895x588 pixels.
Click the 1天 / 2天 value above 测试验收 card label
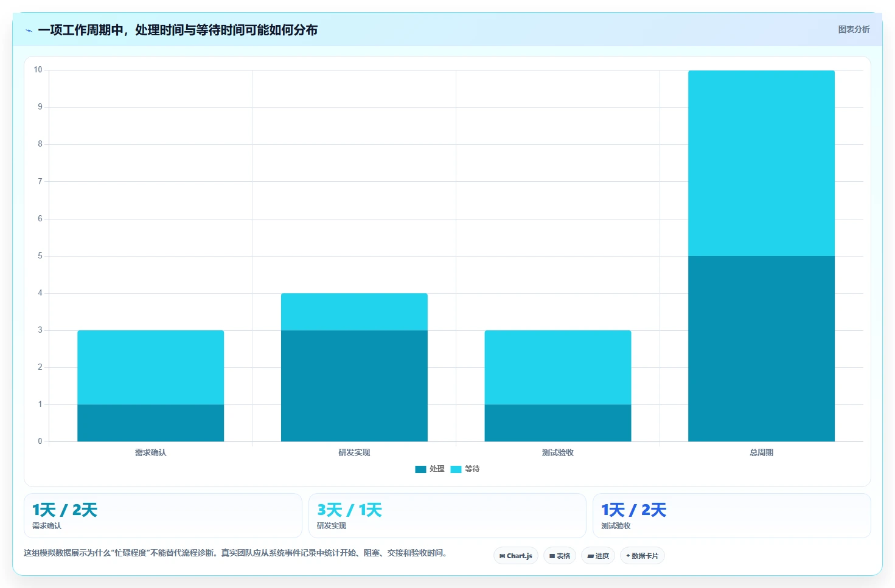[633, 510]
